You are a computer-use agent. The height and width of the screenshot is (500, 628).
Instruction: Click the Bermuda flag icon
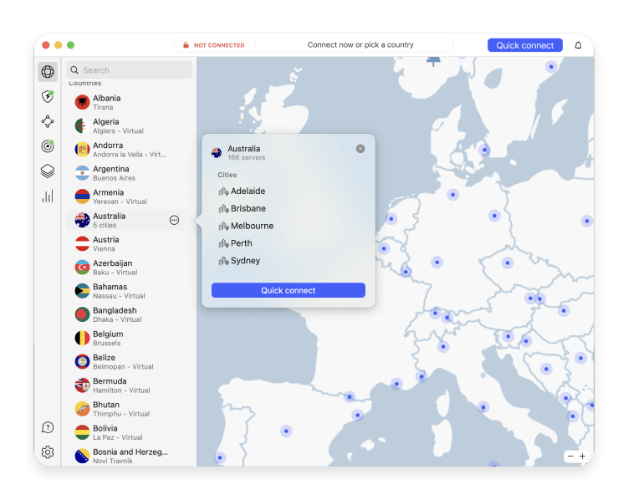pos(82,385)
